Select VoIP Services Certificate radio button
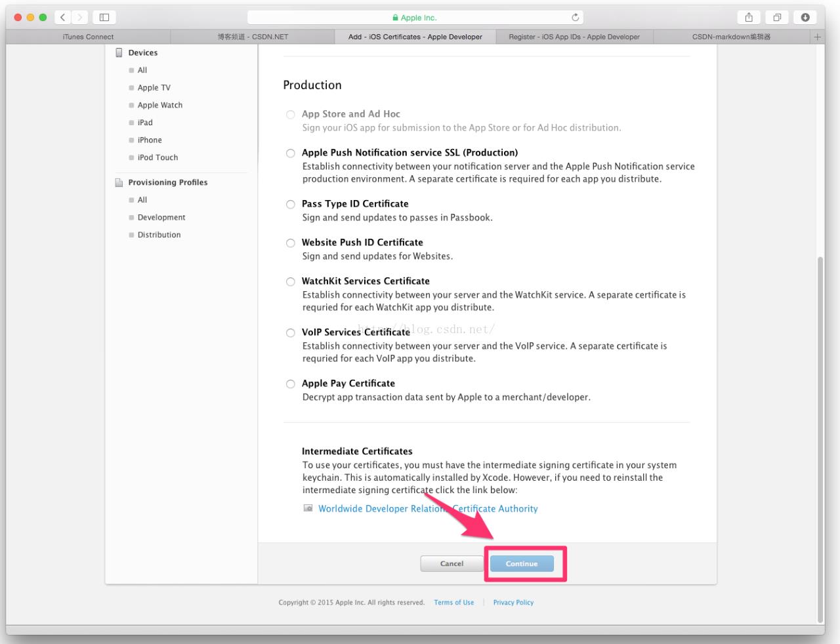 coord(290,333)
